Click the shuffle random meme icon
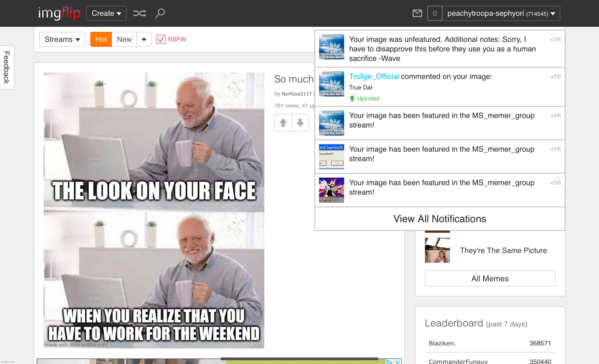599x364 pixels. click(x=139, y=13)
